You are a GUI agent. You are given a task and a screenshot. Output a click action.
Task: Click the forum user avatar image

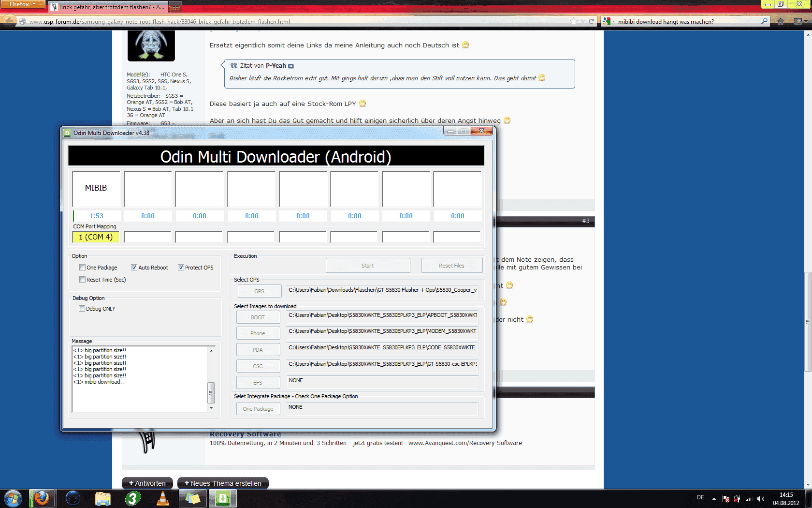[151, 45]
